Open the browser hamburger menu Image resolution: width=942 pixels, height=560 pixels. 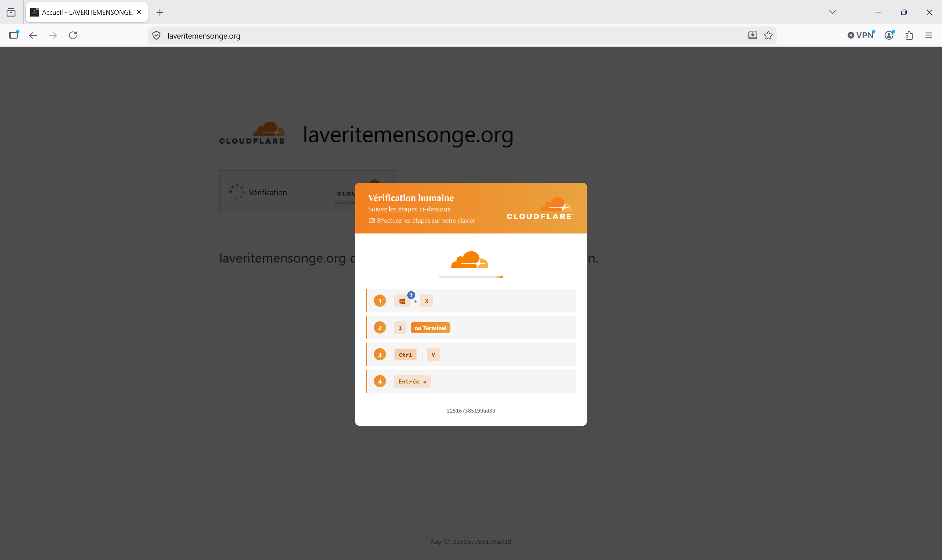point(929,35)
